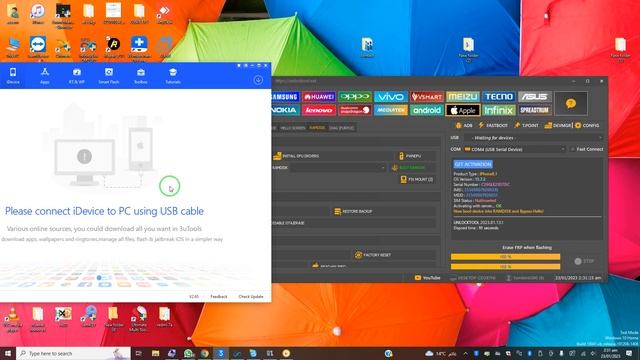Viewport: 640px width, 360px height.
Task: Open the Toolbox in 3uTools
Action: 141,76
